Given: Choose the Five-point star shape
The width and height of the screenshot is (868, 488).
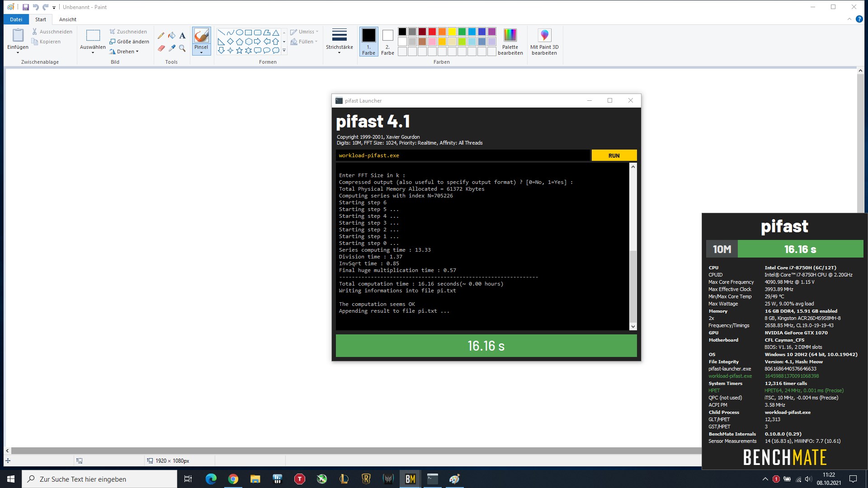Looking at the screenshot, I should tap(239, 51).
